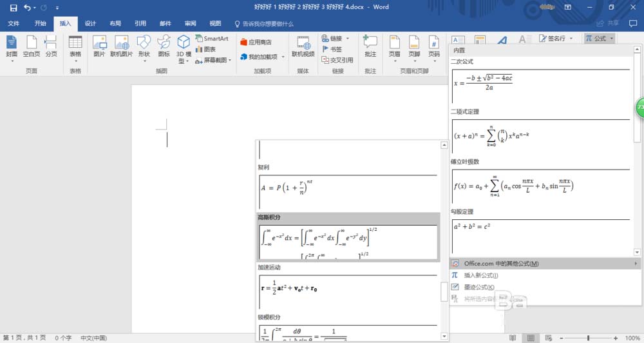Open the 设计 (Design) ribbon tab
Image resolution: width=644 pixels, height=343 pixels.
pyautogui.click(x=90, y=23)
